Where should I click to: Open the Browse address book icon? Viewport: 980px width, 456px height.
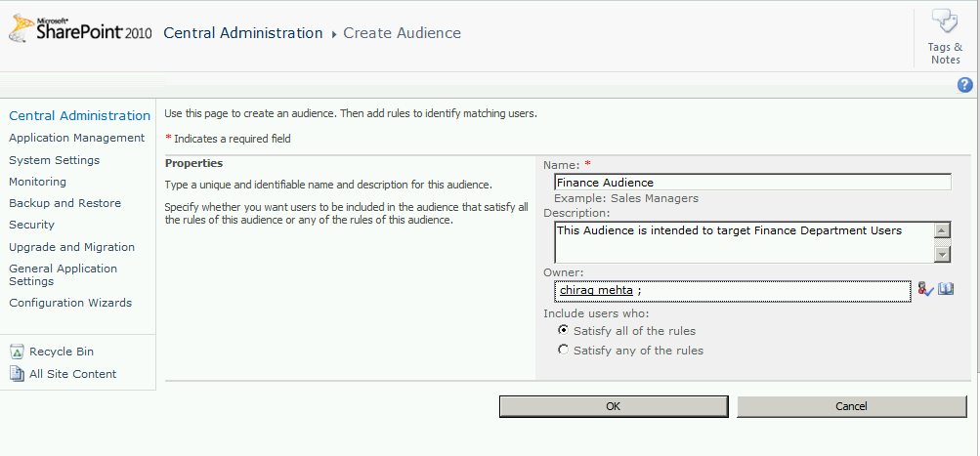(x=946, y=289)
